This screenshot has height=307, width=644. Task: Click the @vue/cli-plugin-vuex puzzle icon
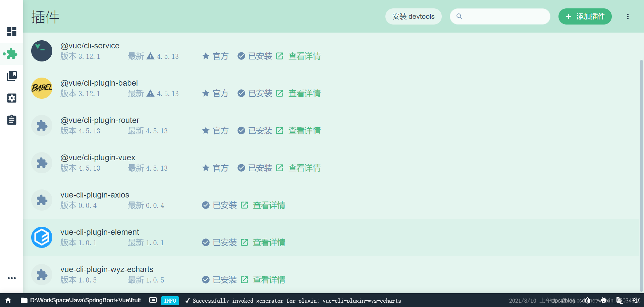point(42,163)
